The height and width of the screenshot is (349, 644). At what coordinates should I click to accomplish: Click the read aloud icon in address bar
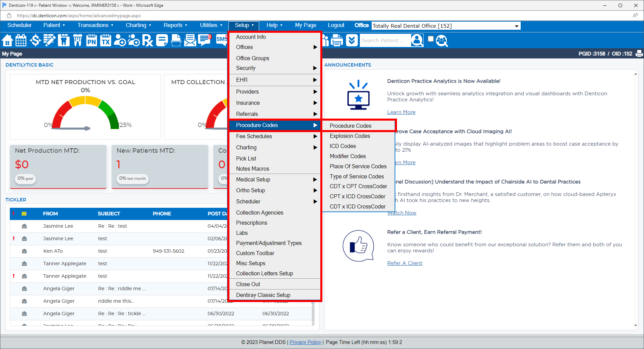click(x=635, y=16)
